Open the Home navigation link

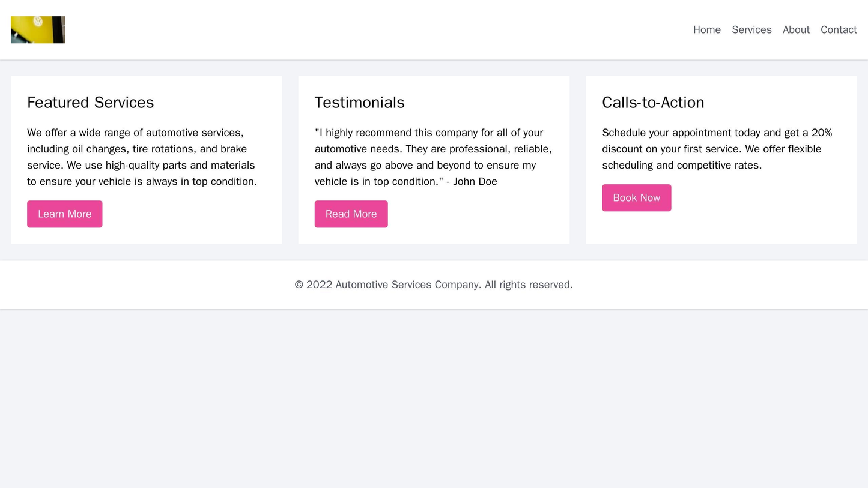click(x=706, y=29)
